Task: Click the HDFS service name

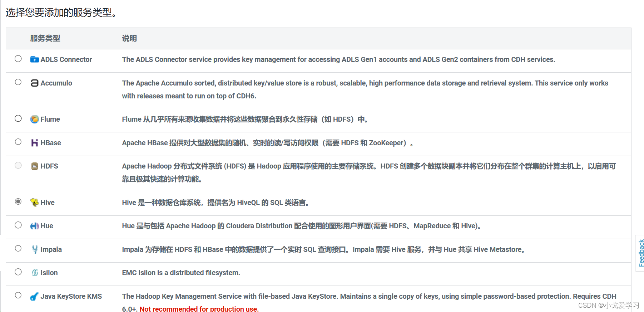Action: (x=49, y=166)
